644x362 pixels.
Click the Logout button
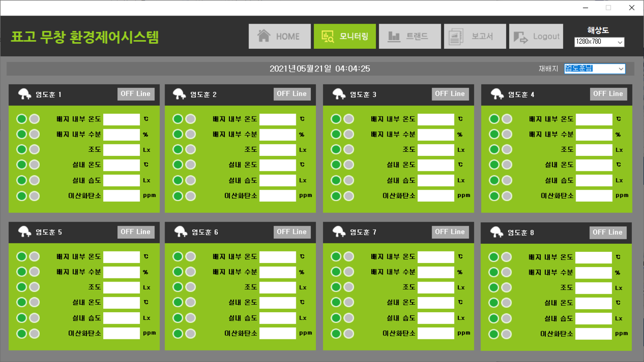coord(536,36)
